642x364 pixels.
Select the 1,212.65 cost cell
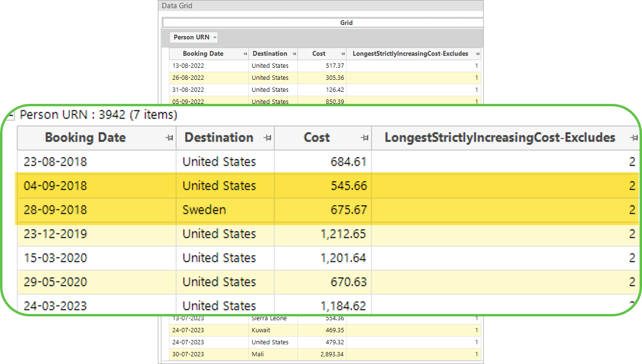click(323, 234)
